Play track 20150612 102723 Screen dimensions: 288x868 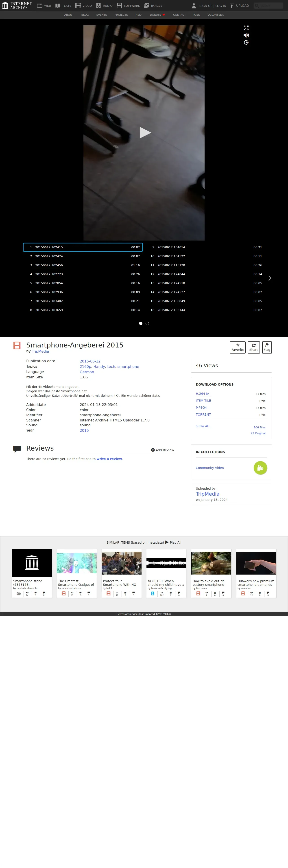(83, 274)
